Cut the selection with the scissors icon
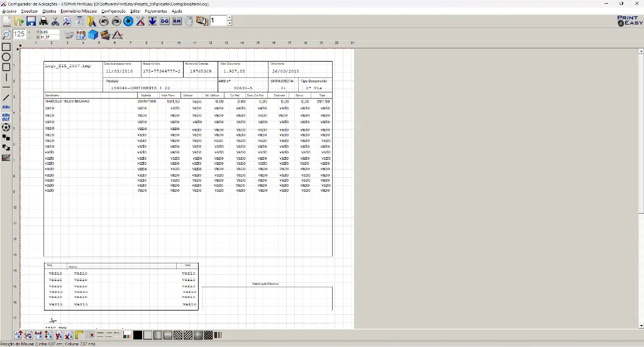The image size is (644, 347). 55,21
